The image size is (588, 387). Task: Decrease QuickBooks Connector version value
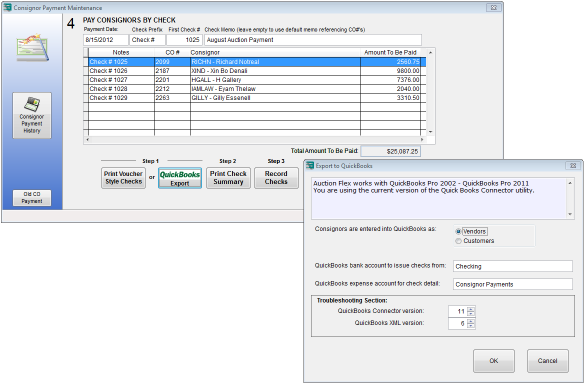click(x=470, y=314)
